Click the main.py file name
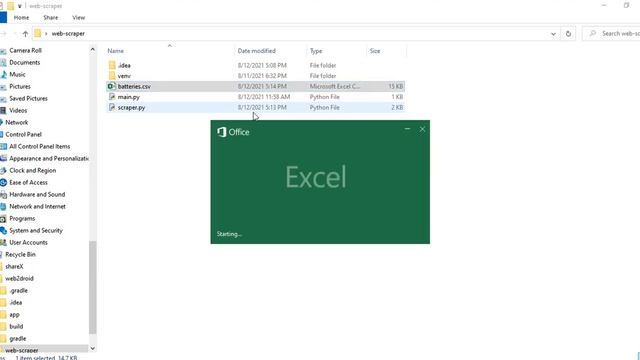 [129, 97]
